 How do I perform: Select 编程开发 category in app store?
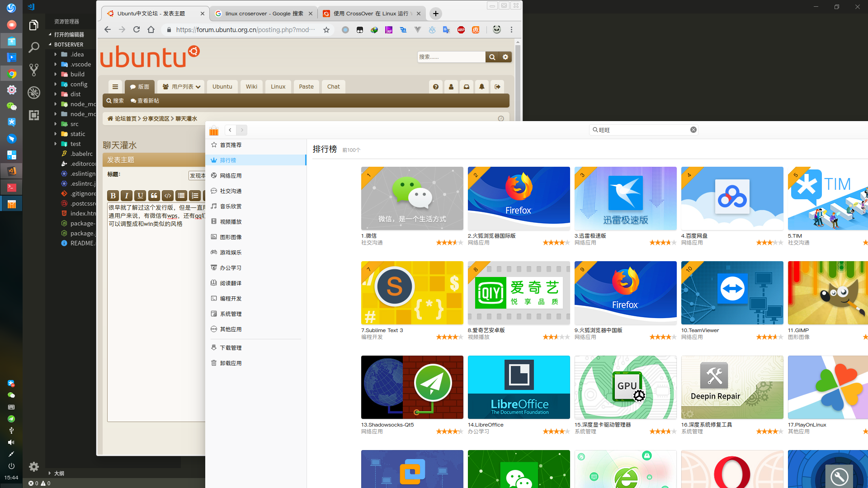(255, 299)
